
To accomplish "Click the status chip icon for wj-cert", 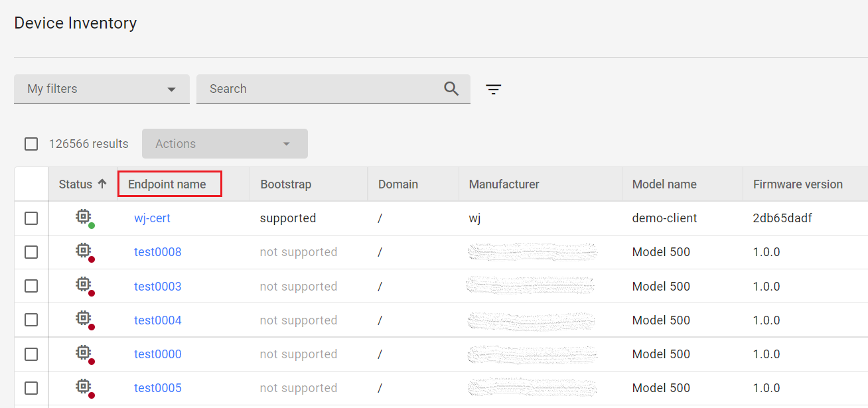I will point(84,218).
